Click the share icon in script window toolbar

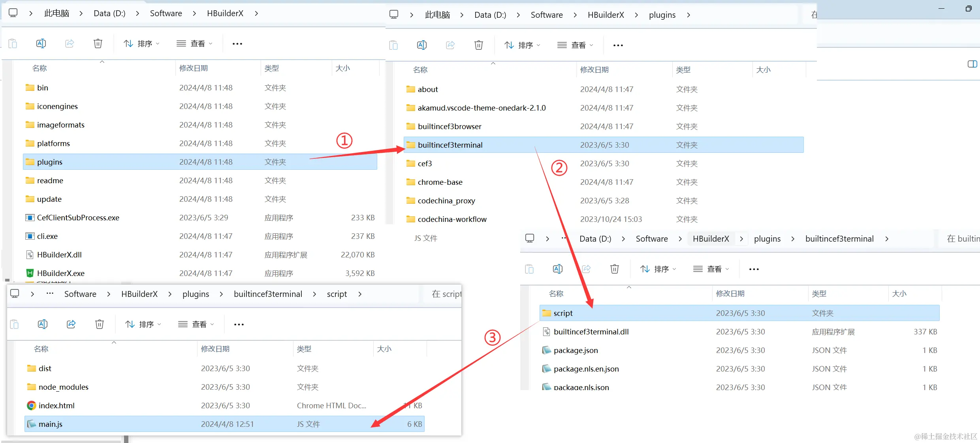(71, 324)
